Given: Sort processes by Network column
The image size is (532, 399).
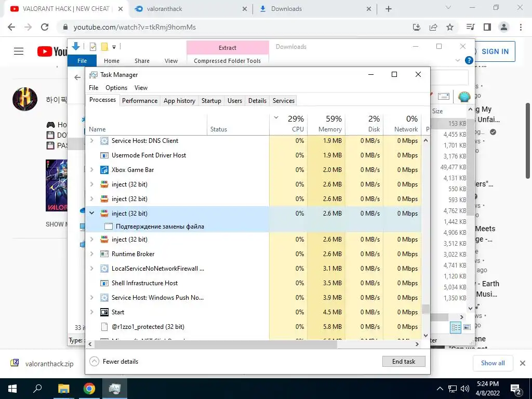Looking at the screenshot, I should coord(403,124).
